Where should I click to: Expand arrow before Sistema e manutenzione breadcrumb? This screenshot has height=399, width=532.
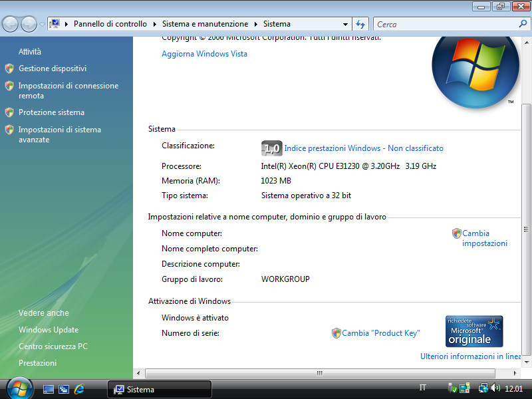click(x=155, y=24)
